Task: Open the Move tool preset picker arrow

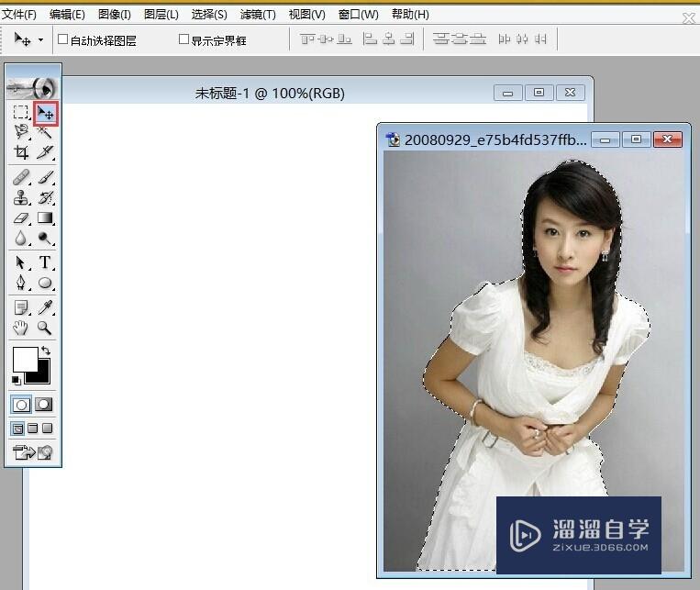Action: pyautogui.click(x=40, y=39)
